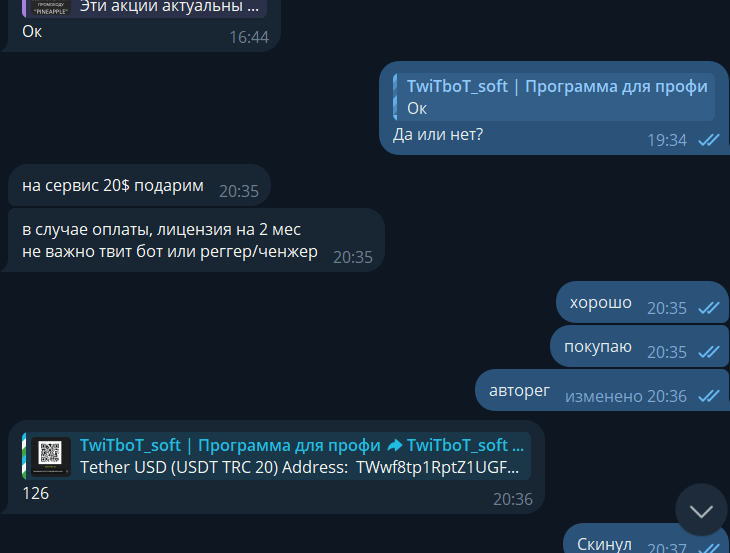Screen dimensions: 730x553
Task: Click read checkmarks next to 'хорошо' message
Action: (x=709, y=308)
